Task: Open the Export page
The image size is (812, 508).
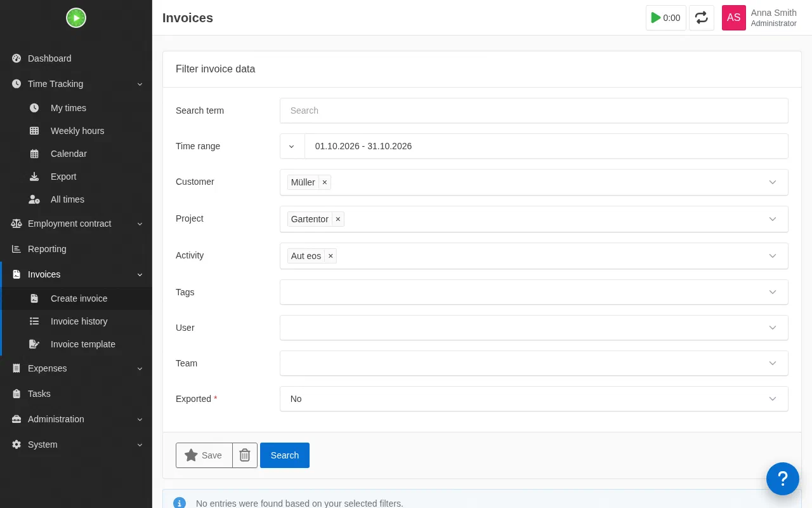Action: pyautogui.click(x=76, y=177)
